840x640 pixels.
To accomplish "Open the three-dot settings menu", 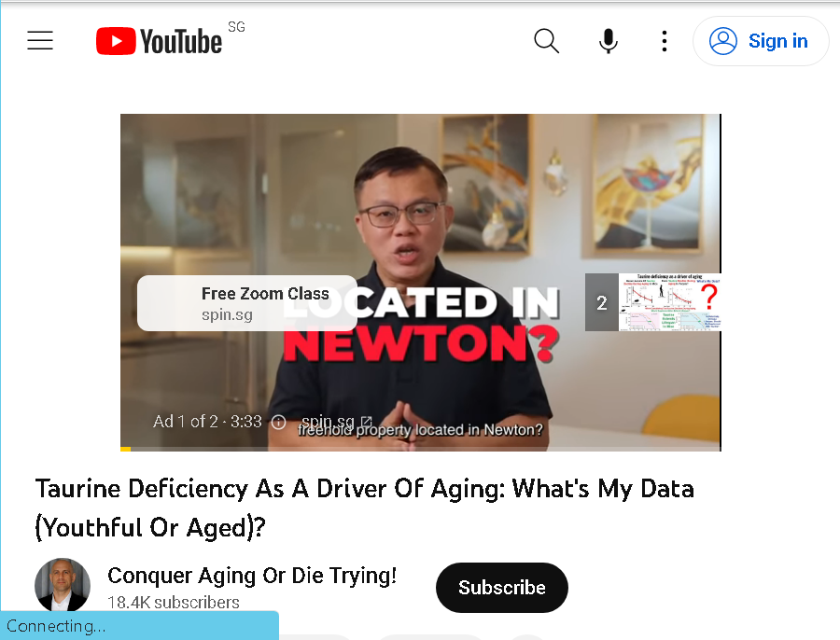I will [665, 41].
